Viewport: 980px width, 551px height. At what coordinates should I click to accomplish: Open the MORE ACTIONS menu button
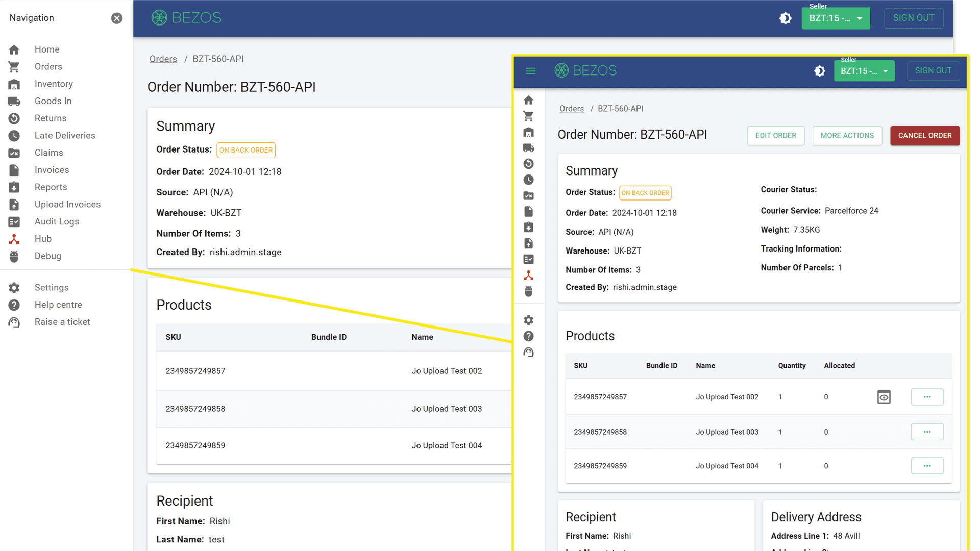847,136
